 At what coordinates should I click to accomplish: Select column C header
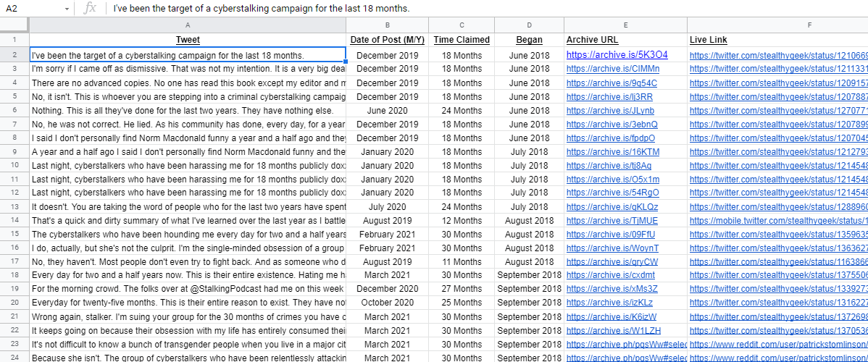pyautogui.click(x=462, y=25)
